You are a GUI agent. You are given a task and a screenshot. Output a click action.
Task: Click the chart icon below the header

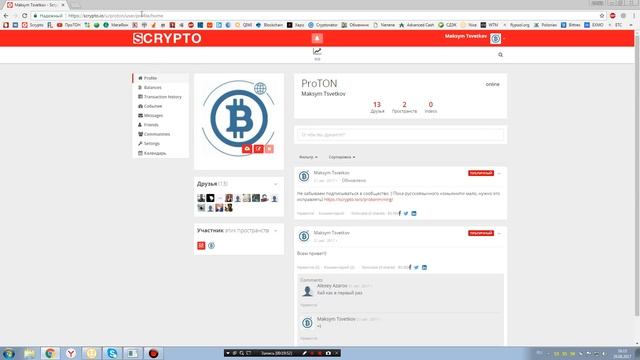317,51
